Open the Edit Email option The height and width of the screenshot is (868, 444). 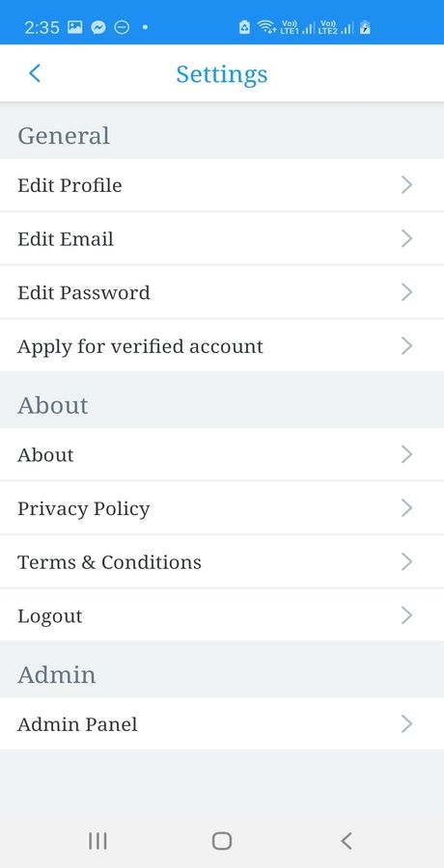coord(222,238)
